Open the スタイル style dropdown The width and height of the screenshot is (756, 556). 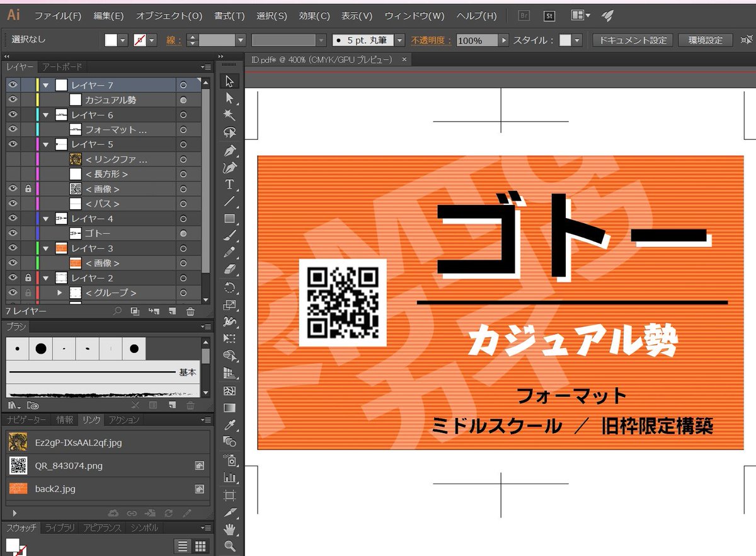tap(576, 40)
